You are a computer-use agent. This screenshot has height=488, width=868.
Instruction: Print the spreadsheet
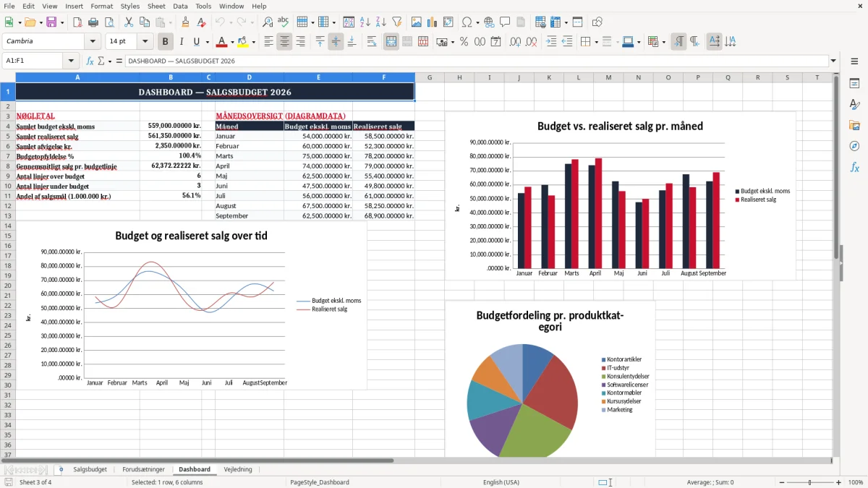(93, 22)
